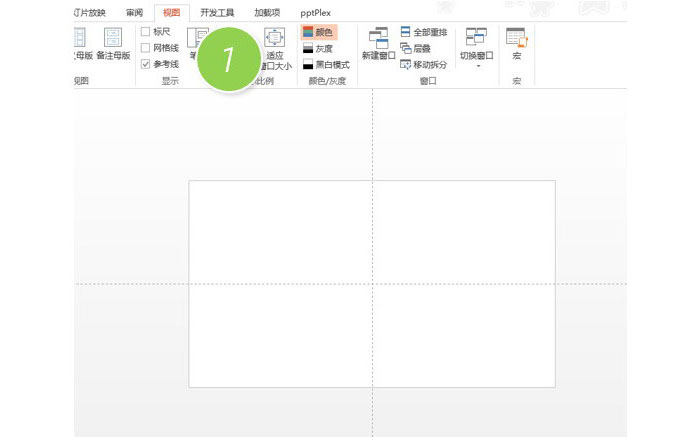Click the 备注母版 (Notes Master) icon
Image resolution: width=700 pixels, height=437 pixels.
(113, 38)
